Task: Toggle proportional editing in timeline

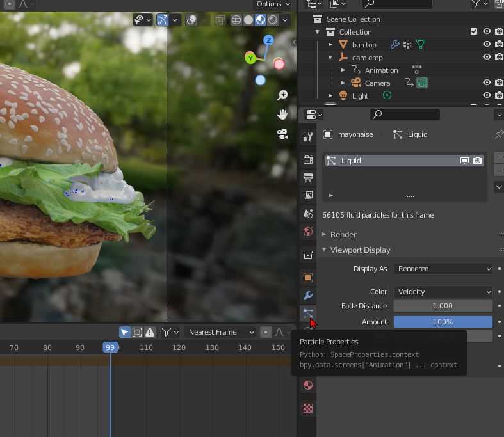Action: point(266,332)
